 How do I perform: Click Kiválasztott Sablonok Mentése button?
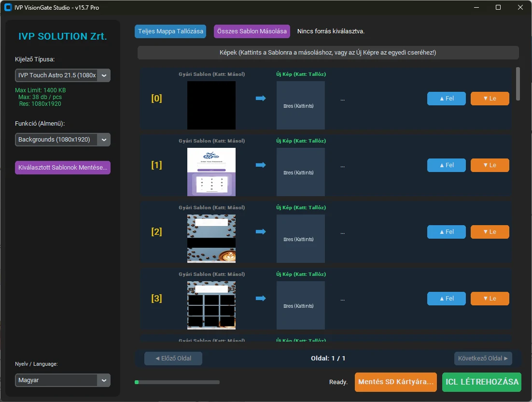[63, 167]
